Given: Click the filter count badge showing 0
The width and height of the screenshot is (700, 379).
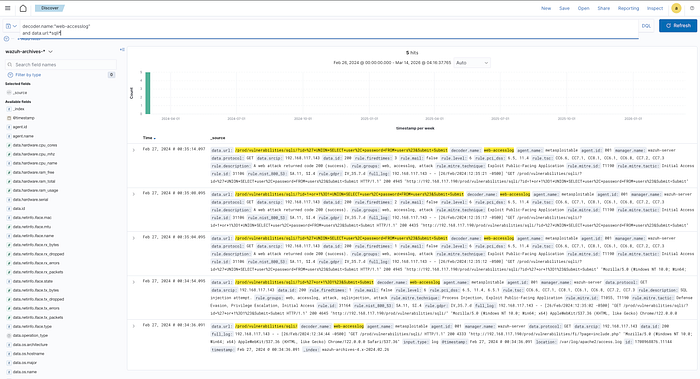Looking at the screenshot, I should [x=111, y=75].
